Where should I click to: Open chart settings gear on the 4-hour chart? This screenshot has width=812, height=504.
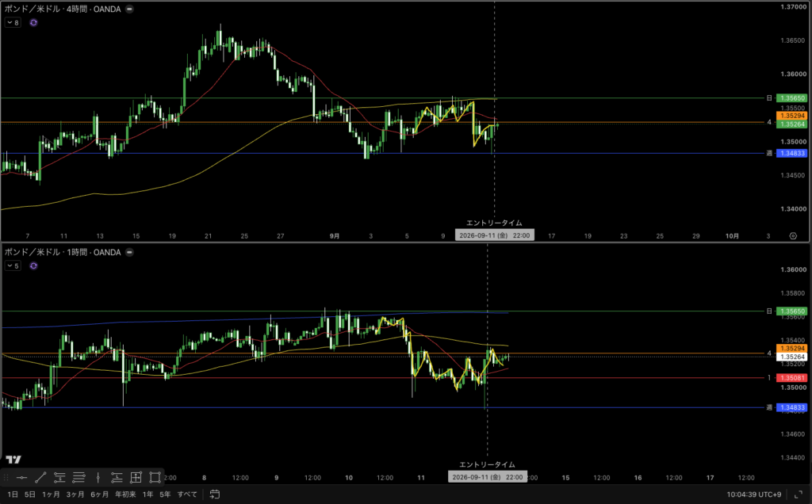pos(793,236)
